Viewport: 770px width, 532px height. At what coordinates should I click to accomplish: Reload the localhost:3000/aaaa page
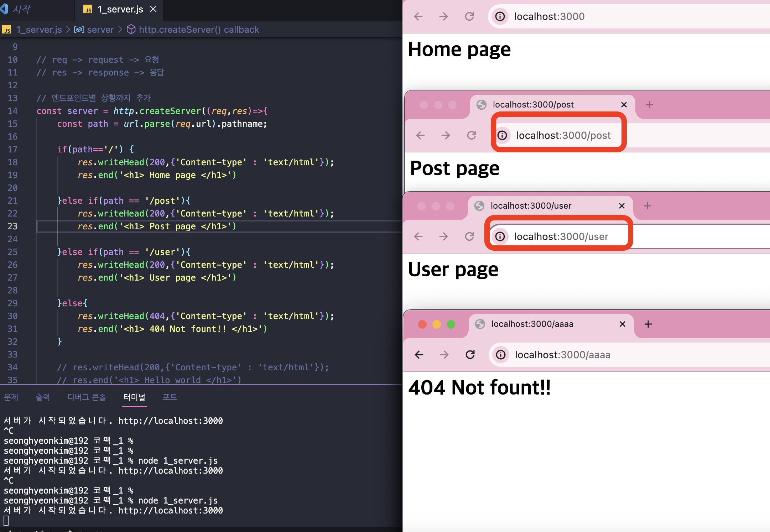tap(470, 355)
